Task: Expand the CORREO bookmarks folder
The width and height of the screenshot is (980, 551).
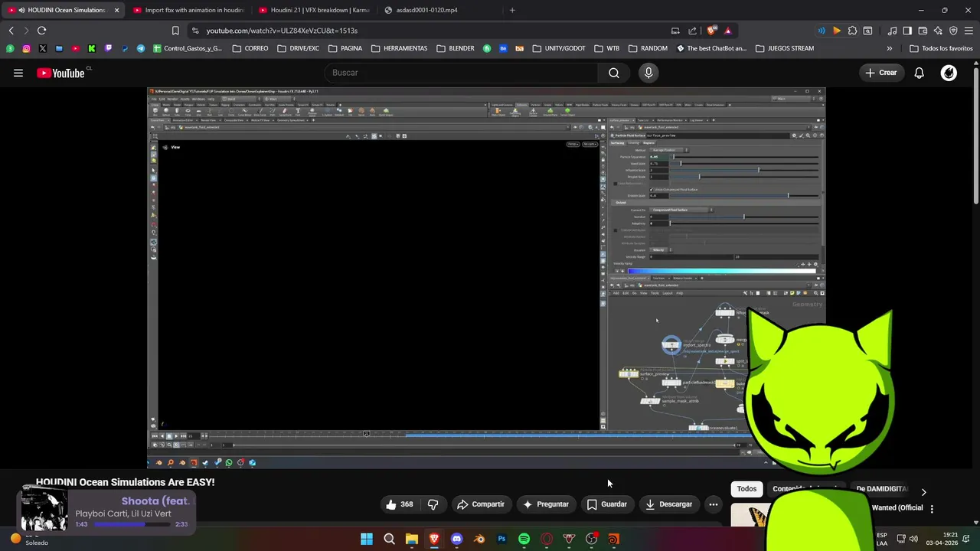Action: 250,48
